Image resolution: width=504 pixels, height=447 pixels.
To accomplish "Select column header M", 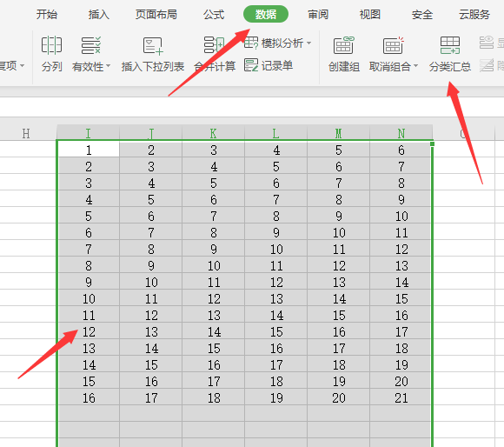I will (339, 133).
